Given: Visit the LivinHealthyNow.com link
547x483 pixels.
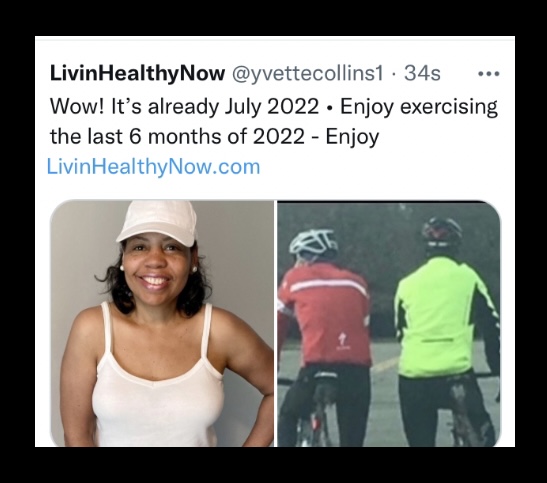Looking at the screenshot, I should click(153, 167).
